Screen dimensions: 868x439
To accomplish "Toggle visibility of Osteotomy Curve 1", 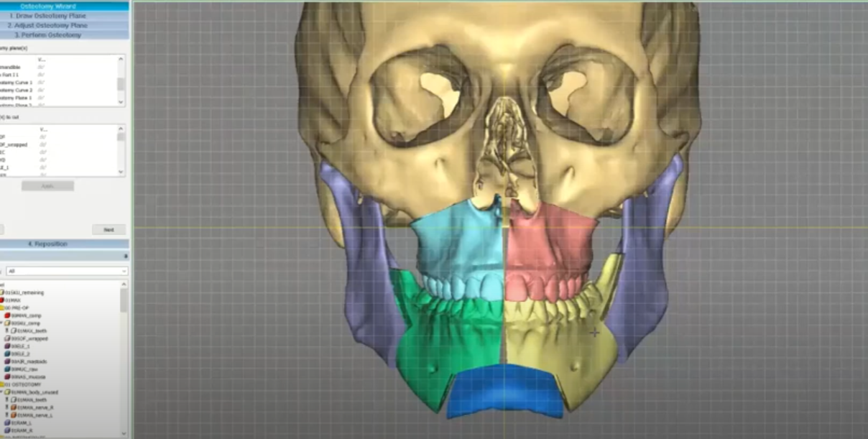I will click(42, 83).
